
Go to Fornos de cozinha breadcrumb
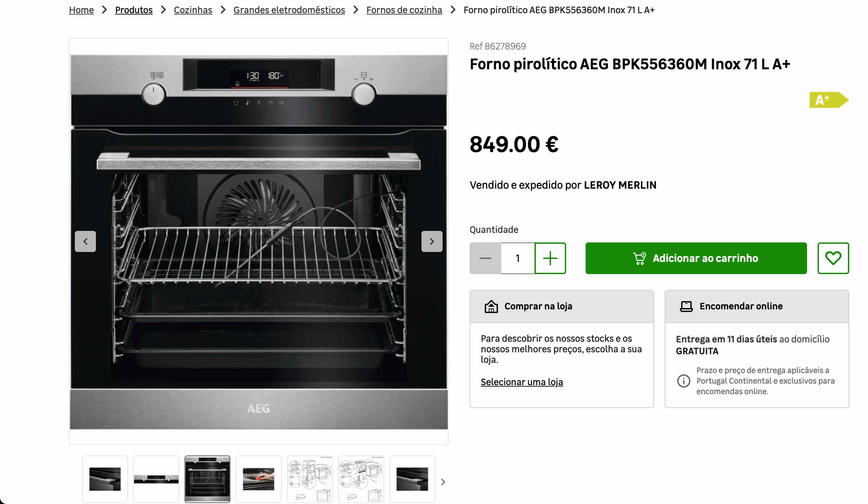point(404,10)
